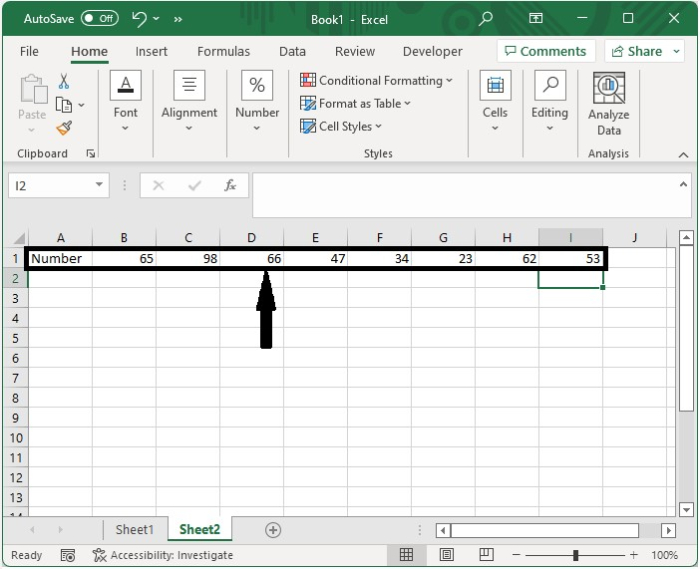Open the Name Box dropdown arrow
Screen dimensions: 700x569
tap(99, 185)
